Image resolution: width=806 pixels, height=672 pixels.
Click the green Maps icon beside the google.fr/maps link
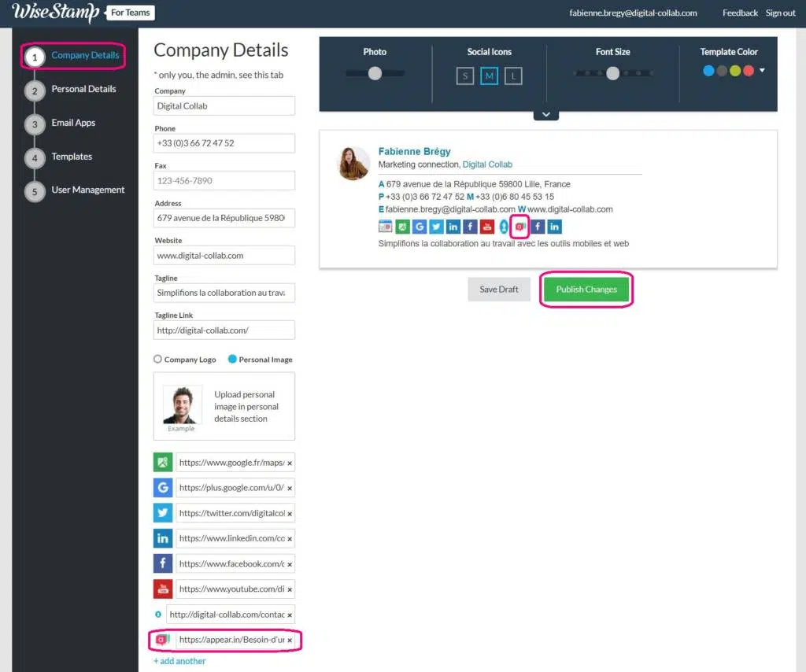(x=163, y=463)
